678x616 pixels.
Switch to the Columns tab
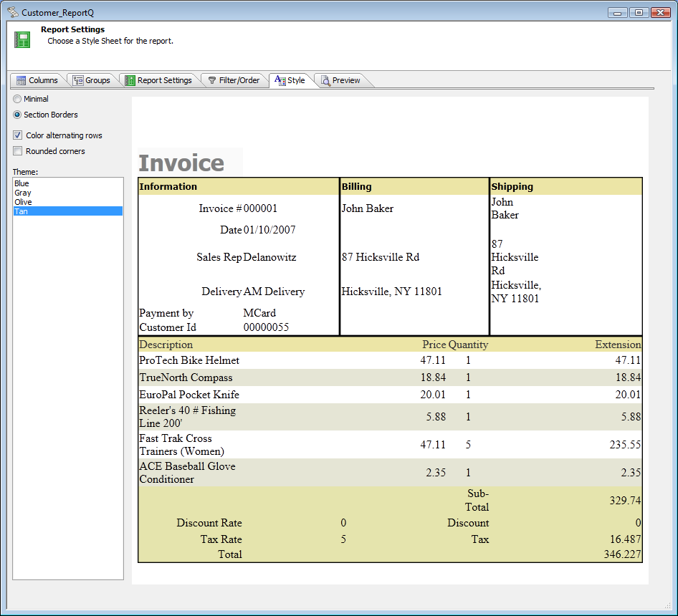[37, 80]
